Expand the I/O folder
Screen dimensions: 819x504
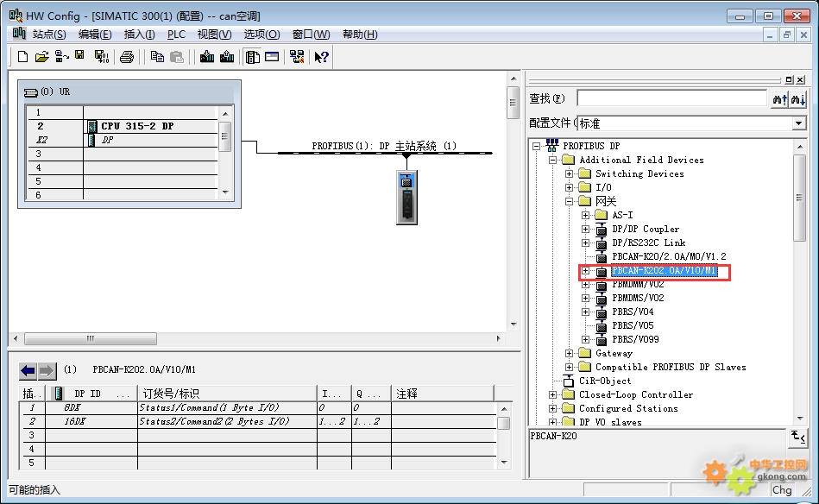[570, 187]
